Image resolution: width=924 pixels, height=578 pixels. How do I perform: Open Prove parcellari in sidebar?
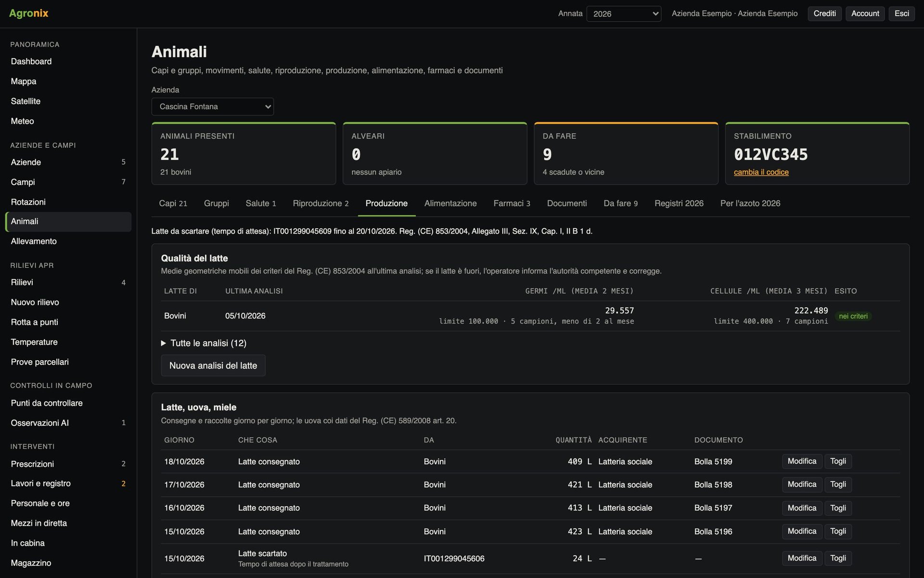(68, 362)
